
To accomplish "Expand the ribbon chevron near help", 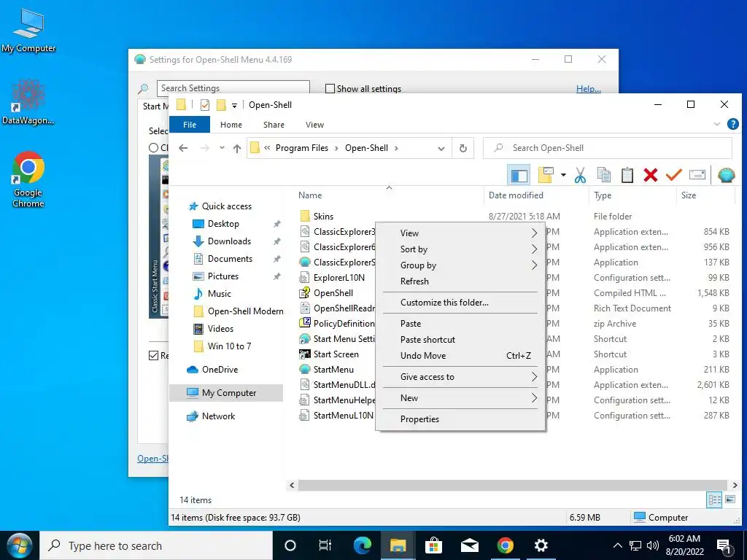I will [x=716, y=124].
